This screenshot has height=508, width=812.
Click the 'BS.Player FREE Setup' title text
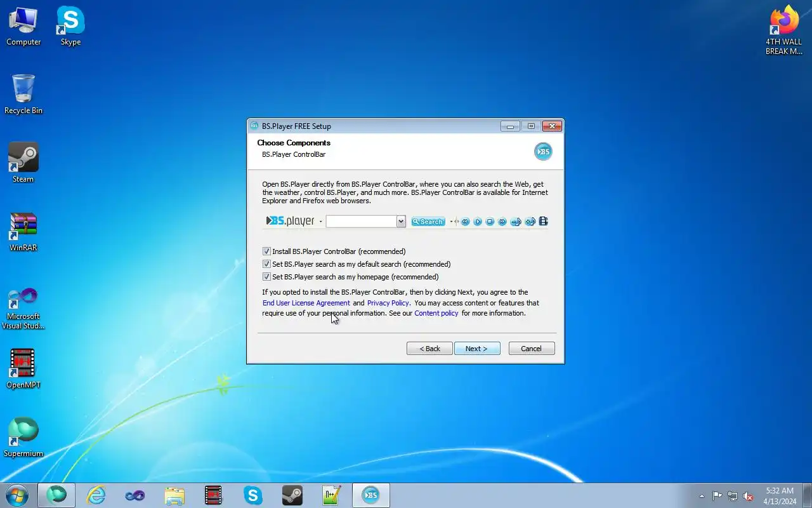(x=296, y=126)
